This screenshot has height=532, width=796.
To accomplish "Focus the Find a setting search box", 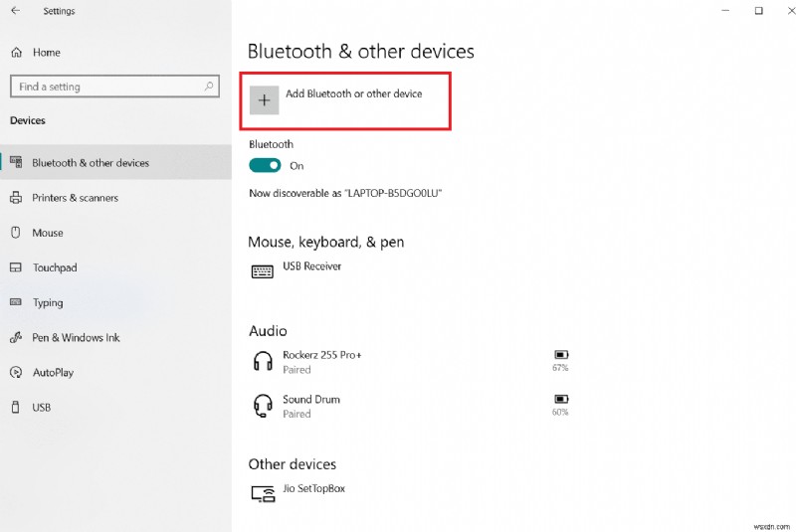I will (x=114, y=87).
